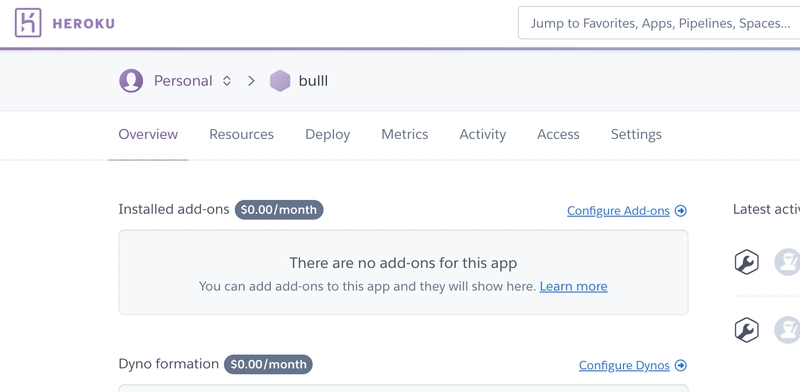Click the second wrench activity icon
This screenshot has width=800, height=392.
pyautogui.click(x=746, y=330)
